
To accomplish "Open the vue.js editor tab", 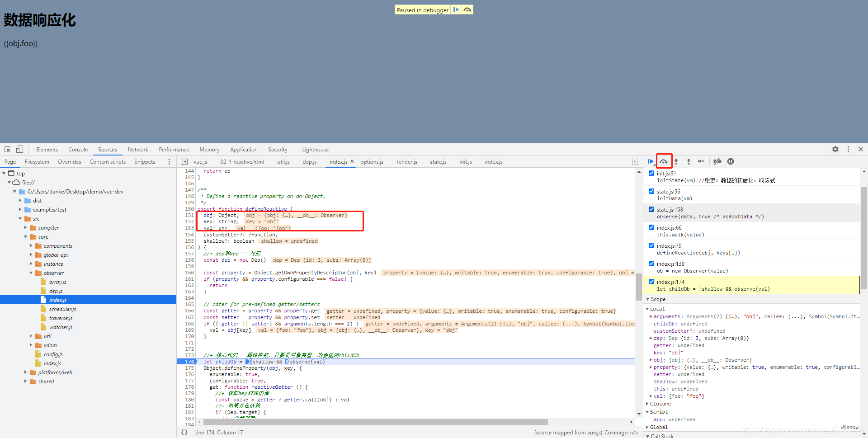I will pyautogui.click(x=200, y=162).
